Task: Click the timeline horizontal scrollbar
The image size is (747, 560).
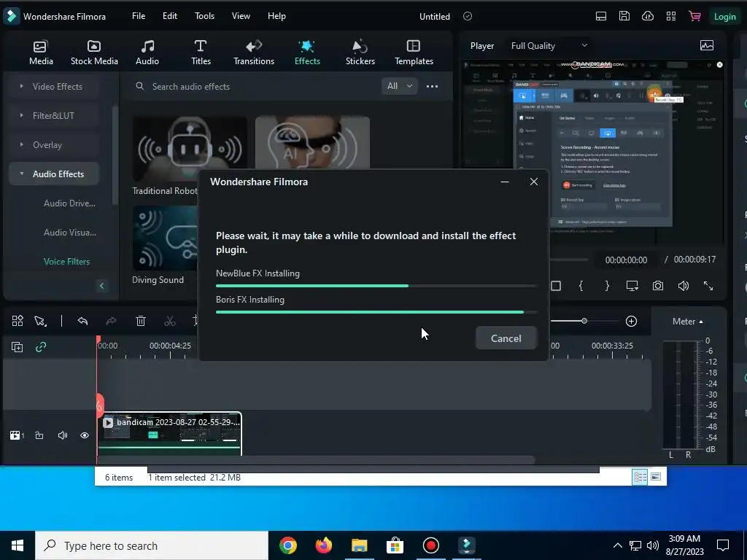Action: click(316, 459)
